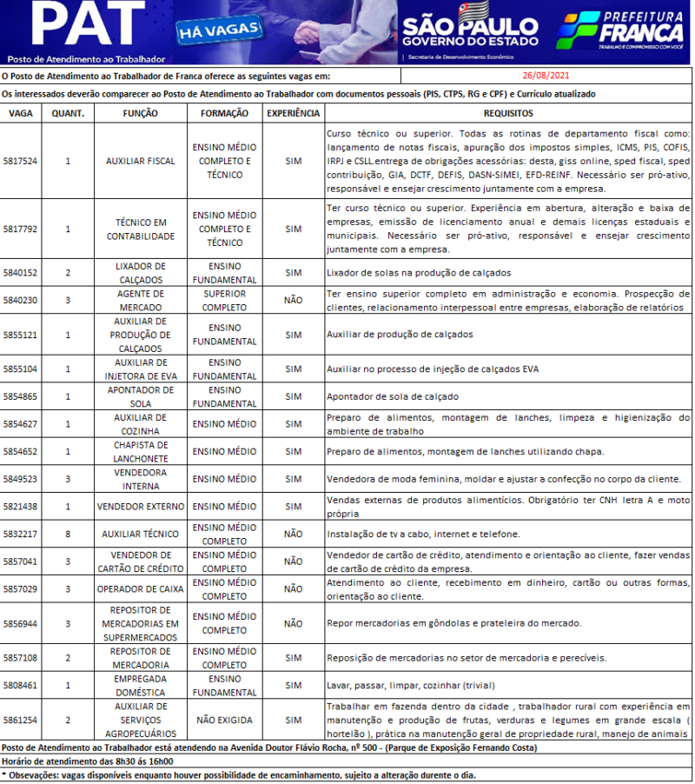Select vaga number 5832217
Image resolution: width=695 pixels, height=784 pixels.
click(20, 534)
